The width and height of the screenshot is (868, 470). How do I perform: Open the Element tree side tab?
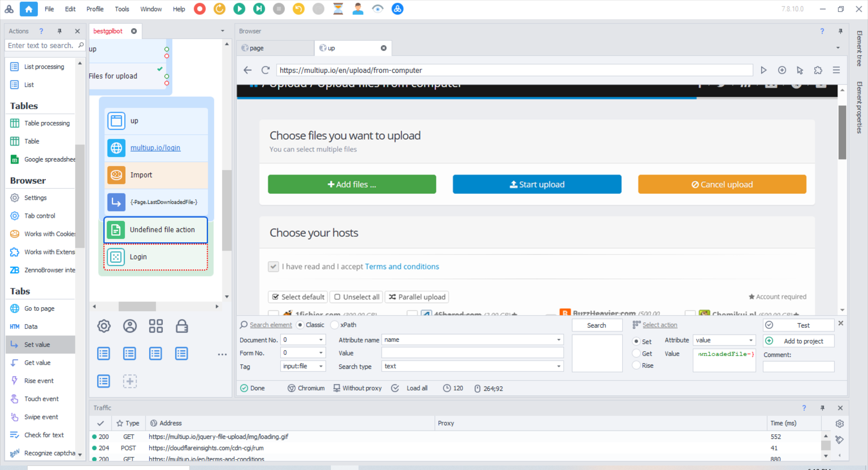[859, 48]
